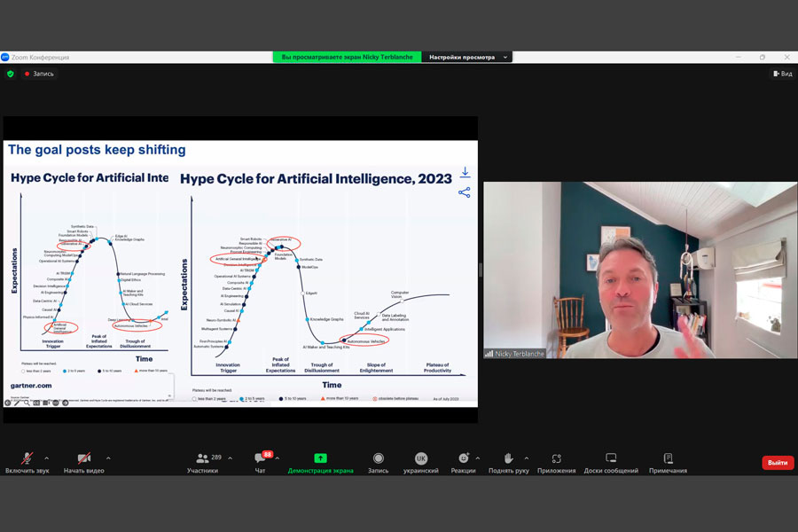Leave meeting with red Выйти button

click(778, 462)
